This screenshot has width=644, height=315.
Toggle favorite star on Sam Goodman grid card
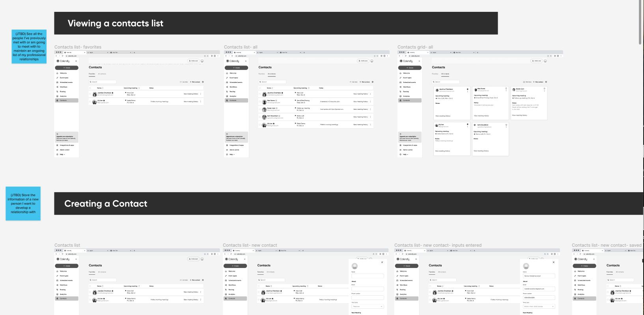pyautogui.click(x=506, y=124)
